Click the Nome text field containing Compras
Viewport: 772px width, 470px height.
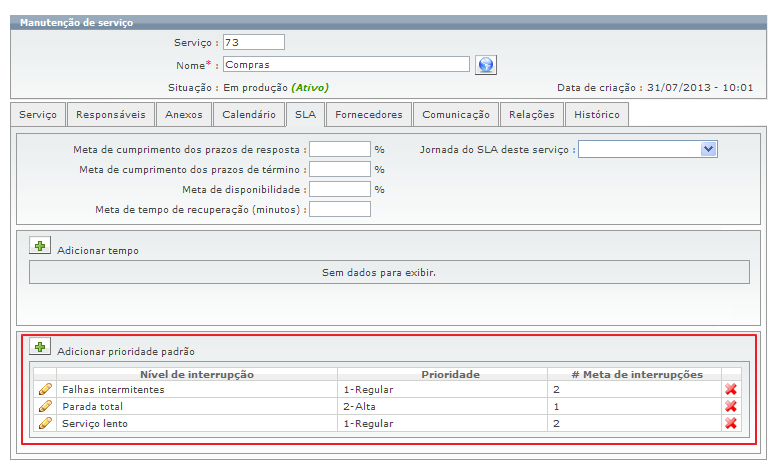[345, 65]
